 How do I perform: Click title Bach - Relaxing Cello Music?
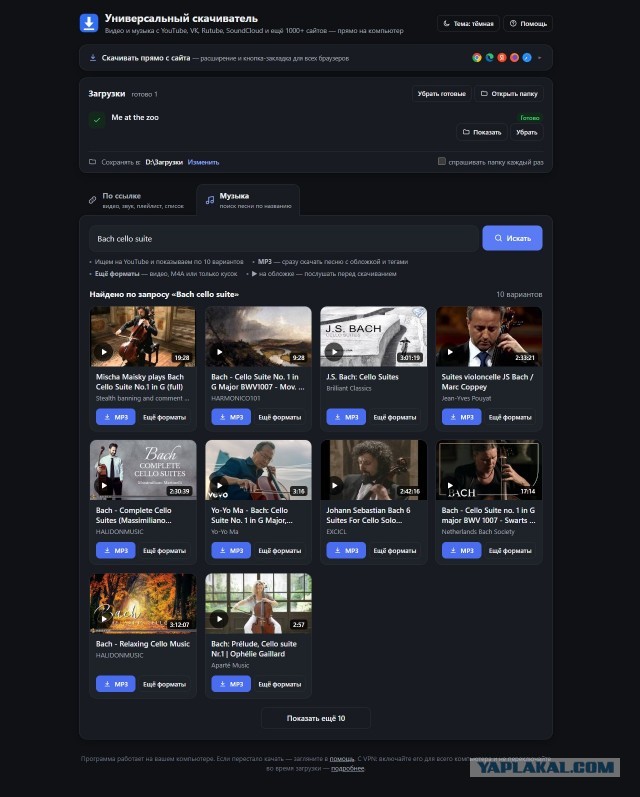point(143,643)
